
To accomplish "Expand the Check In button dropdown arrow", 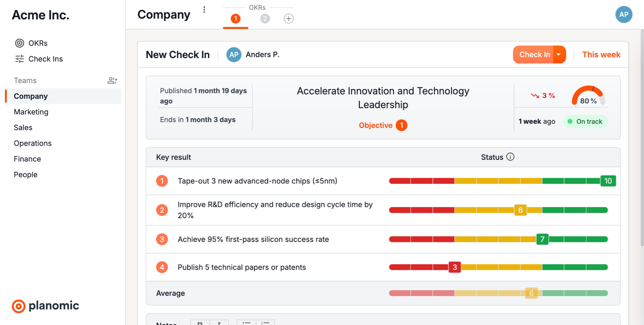I will point(559,55).
